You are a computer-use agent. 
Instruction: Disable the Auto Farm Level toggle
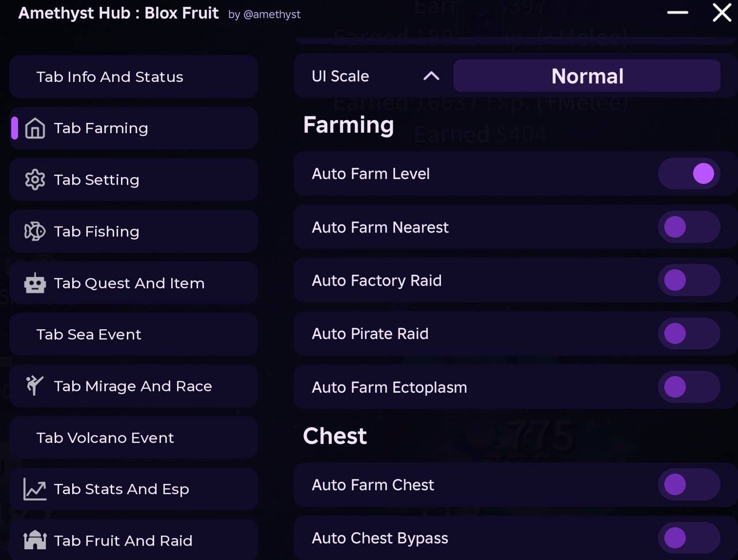click(689, 174)
